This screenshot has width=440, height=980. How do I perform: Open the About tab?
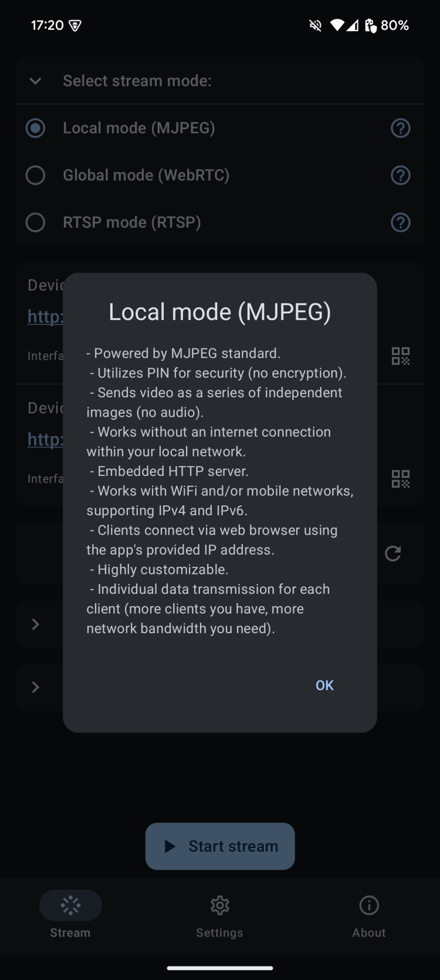(x=369, y=914)
